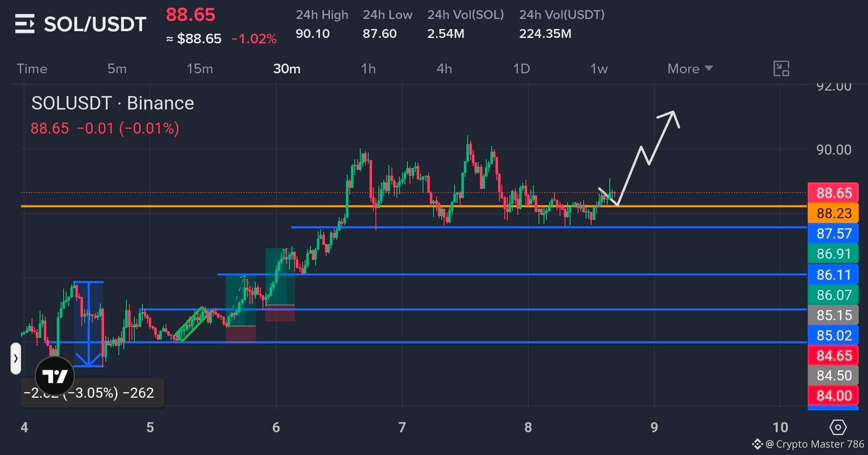Viewport: 868px width, 455px height.
Task: Switch to the Time chart tab
Action: tap(32, 69)
